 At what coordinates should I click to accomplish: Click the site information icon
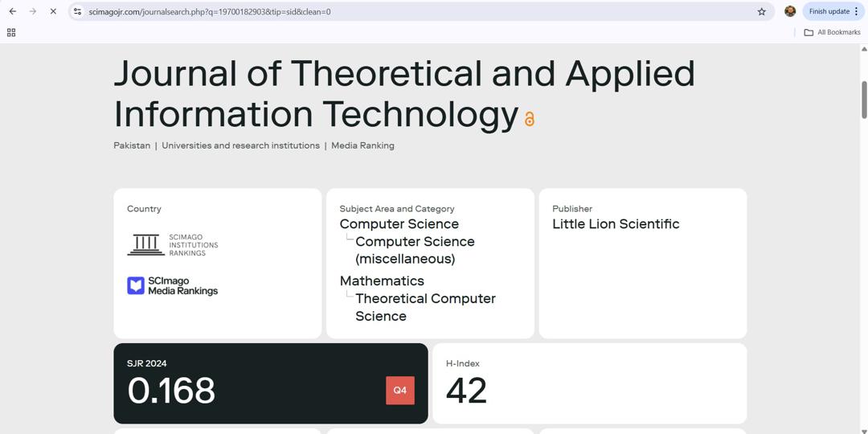click(x=77, y=11)
